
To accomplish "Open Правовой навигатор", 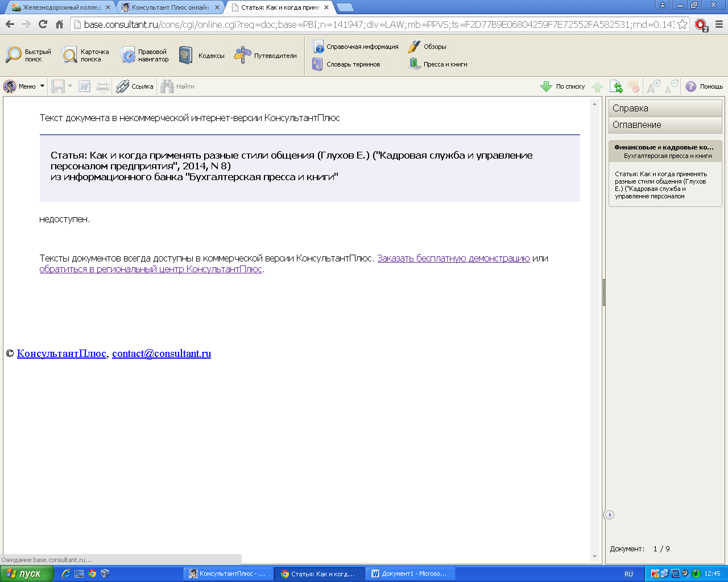I will pyautogui.click(x=144, y=55).
